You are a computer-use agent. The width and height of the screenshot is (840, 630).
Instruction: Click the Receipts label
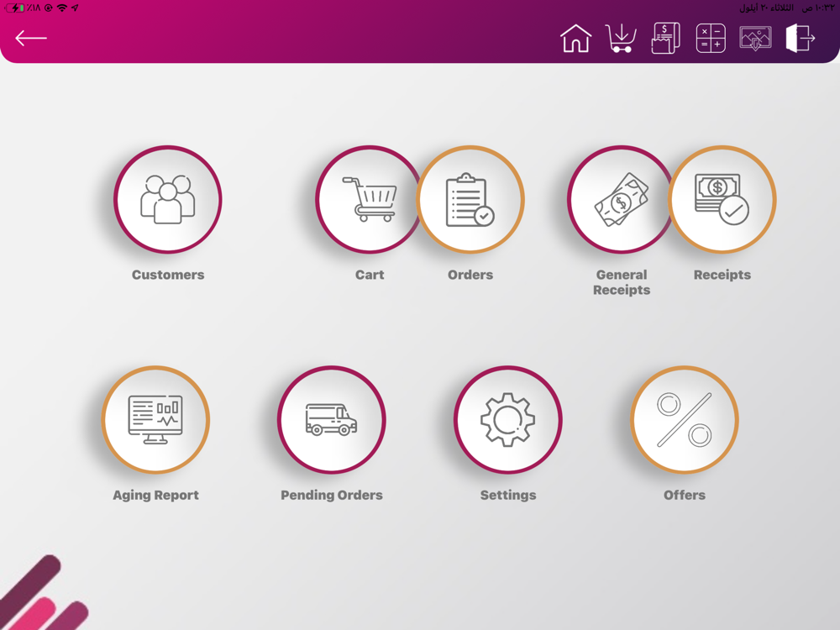point(722,275)
